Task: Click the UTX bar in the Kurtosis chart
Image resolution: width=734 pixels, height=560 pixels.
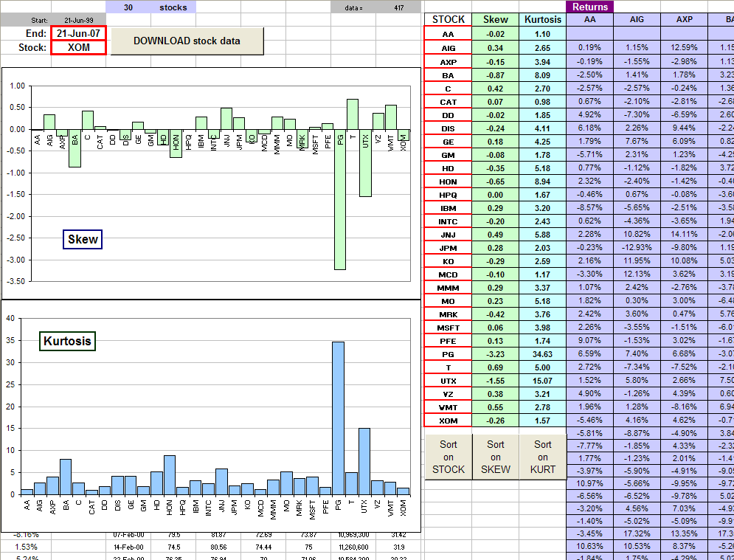Action: point(364,461)
